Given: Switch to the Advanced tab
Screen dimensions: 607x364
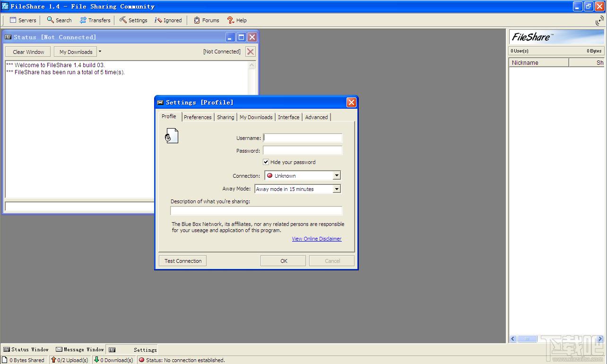Looking at the screenshot, I should pyautogui.click(x=316, y=117).
